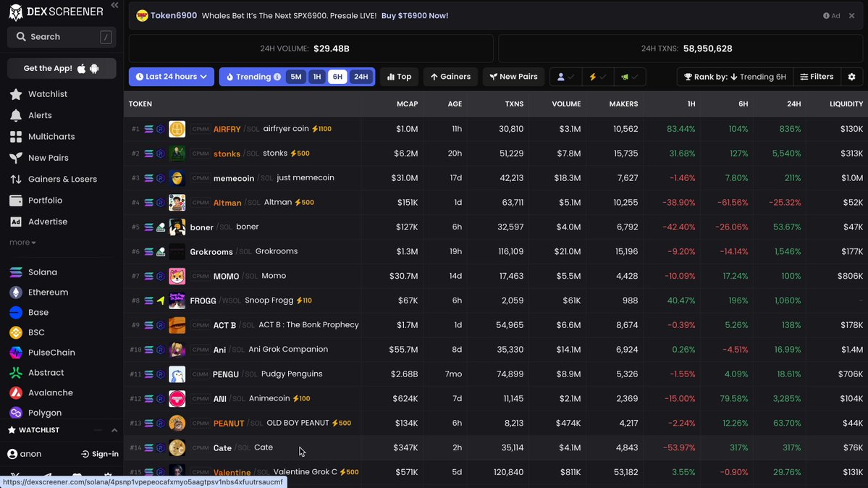Click the boner row pump icon
This screenshot has width=868, height=488.
(161, 227)
